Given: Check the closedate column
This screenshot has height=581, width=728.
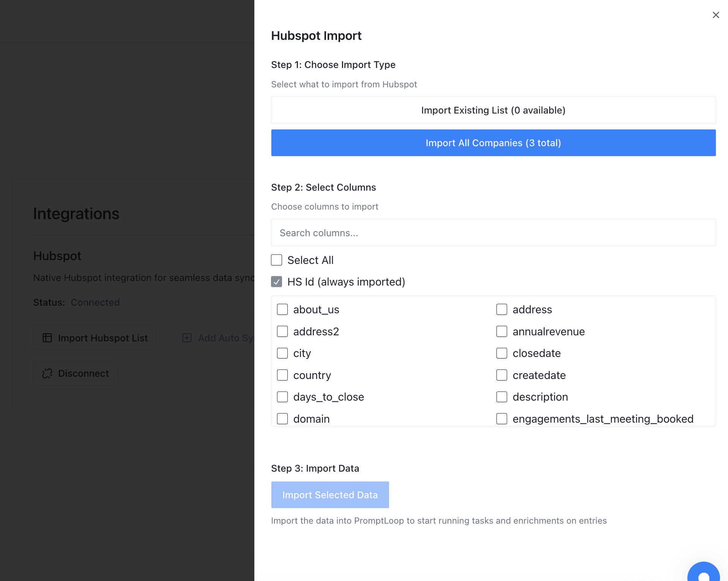Looking at the screenshot, I should (x=502, y=353).
